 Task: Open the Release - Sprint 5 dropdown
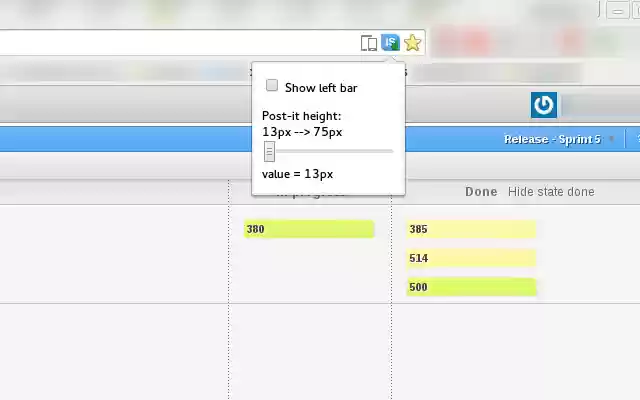pos(559,139)
